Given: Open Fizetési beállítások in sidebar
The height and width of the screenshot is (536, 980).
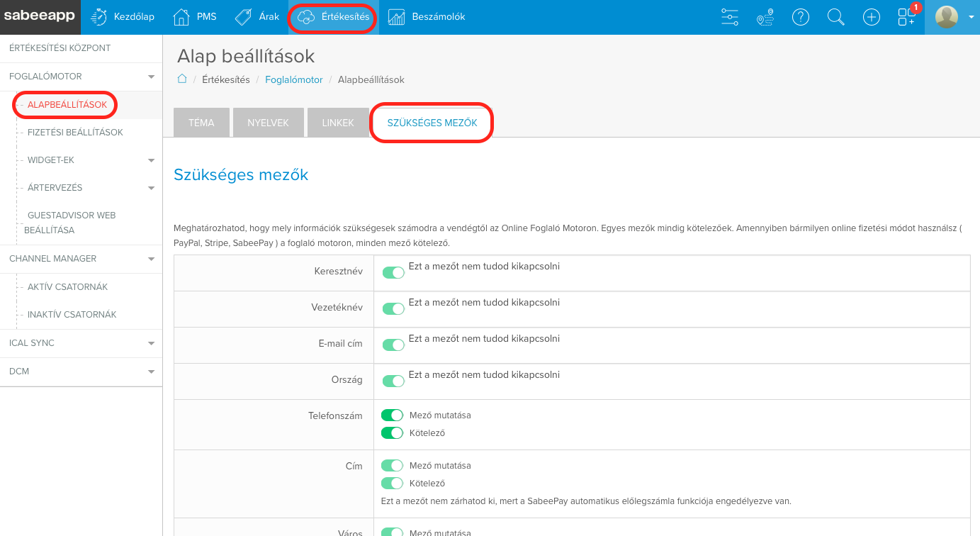Looking at the screenshot, I should (x=75, y=133).
